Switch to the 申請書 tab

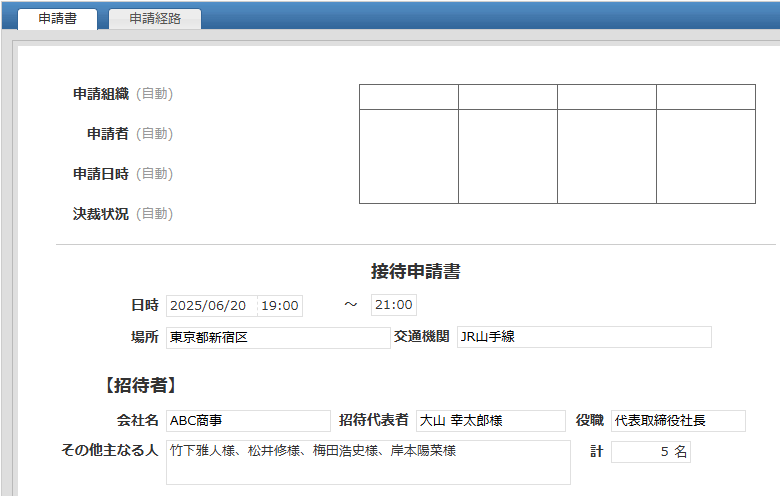(57, 19)
